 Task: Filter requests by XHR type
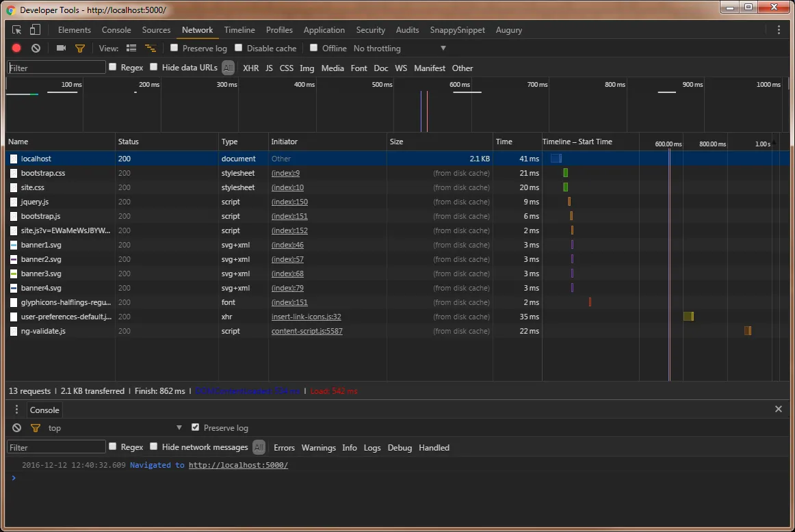[250, 68]
